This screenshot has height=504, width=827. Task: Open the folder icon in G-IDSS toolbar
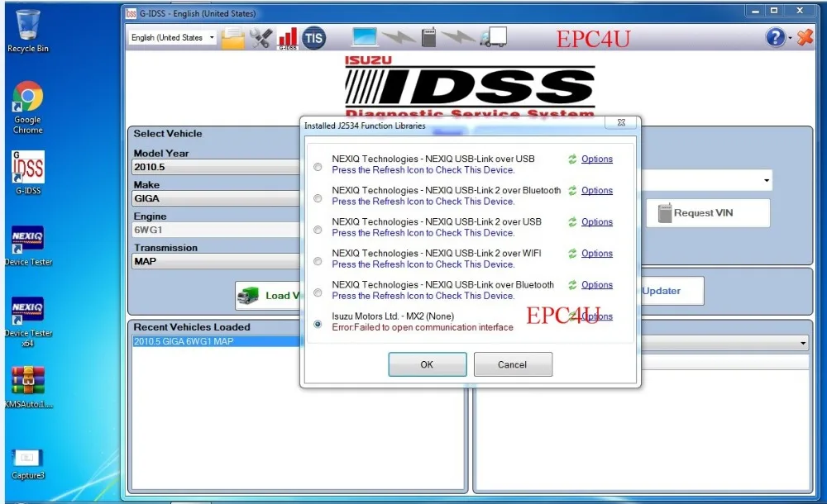click(x=232, y=38)
